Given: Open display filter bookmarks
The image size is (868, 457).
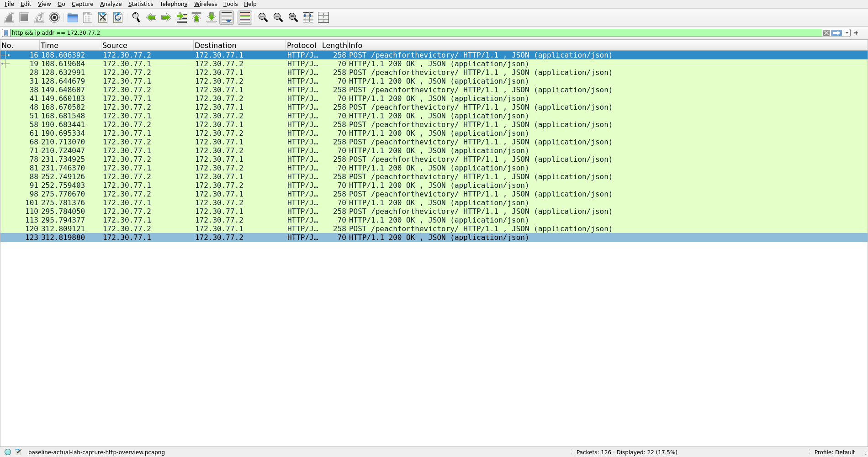Looking at the screenshot, I should 6,33.
